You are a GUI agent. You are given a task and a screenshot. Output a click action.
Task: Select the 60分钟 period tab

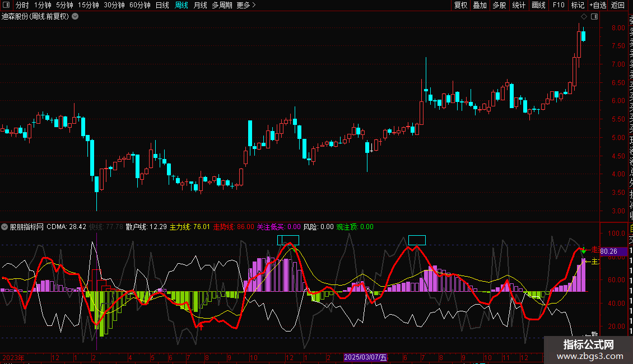pos(140,5)
